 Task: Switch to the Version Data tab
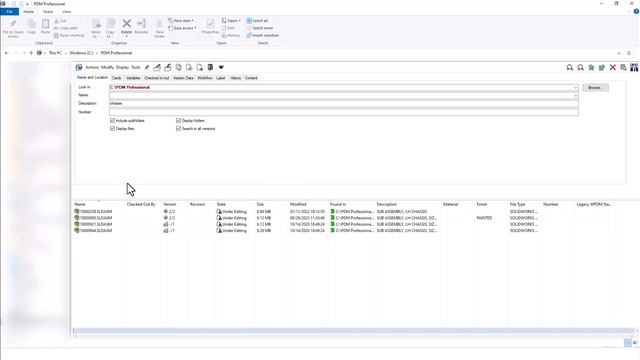pyautogui.click(x=183, y=78)
